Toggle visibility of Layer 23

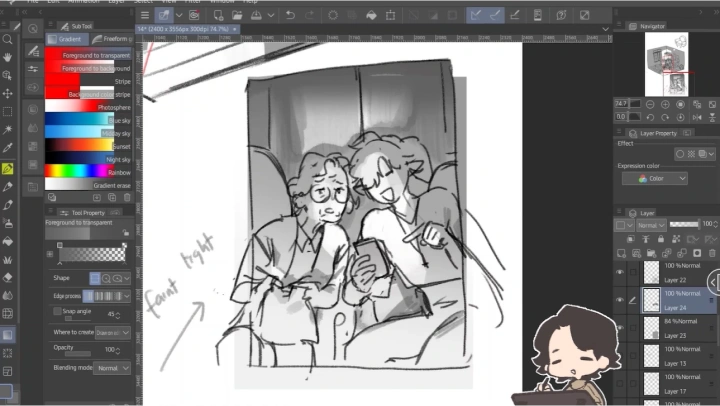point(620,328)
